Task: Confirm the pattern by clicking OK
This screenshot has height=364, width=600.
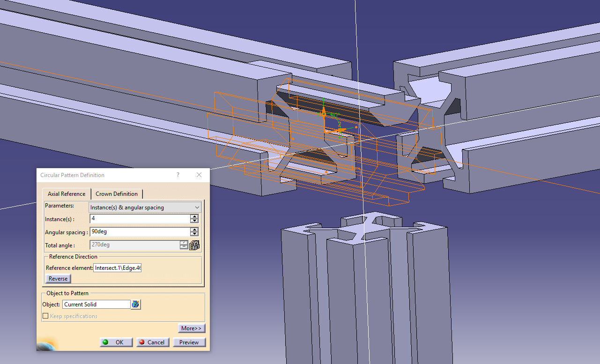Action: pyautogui.click(x=116, y=342)
